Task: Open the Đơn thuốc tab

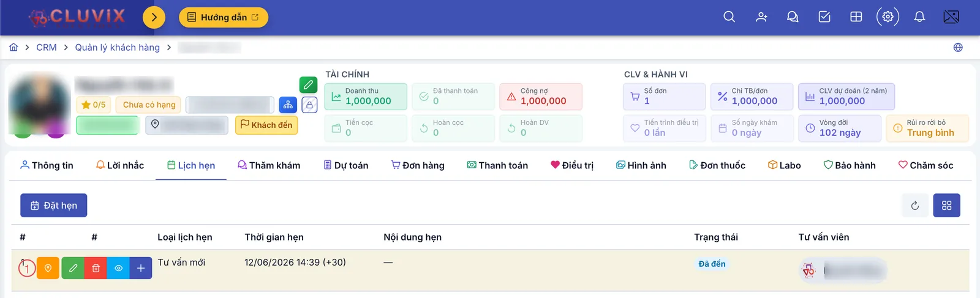Action: (717, 165)
